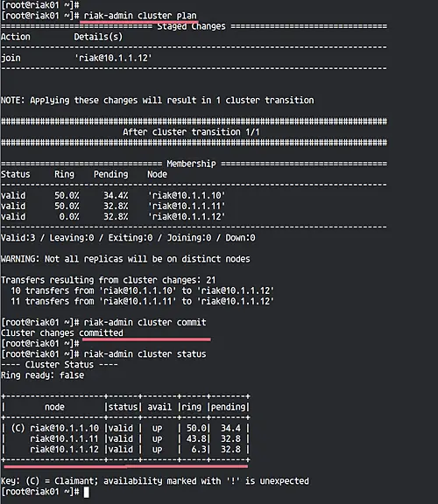Viewport: 438px width, 504px height.
Task: Click the 6.3 ring value in status table
Action: 199,450
